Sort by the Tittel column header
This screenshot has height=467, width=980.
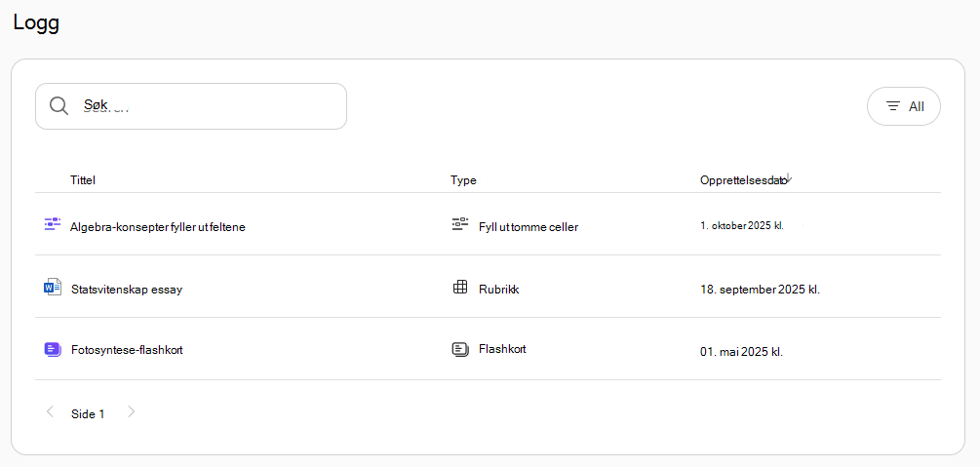tap(83, 180)
